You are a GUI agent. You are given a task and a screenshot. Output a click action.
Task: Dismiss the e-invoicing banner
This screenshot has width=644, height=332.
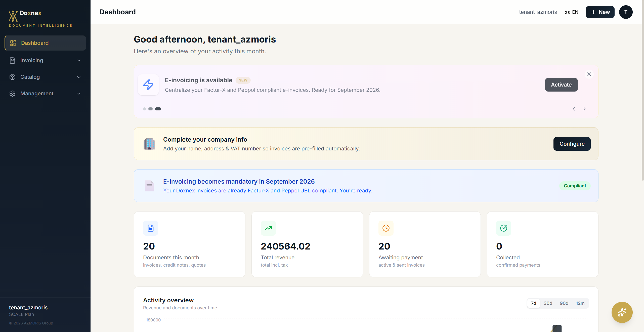[x=589, y=74]
